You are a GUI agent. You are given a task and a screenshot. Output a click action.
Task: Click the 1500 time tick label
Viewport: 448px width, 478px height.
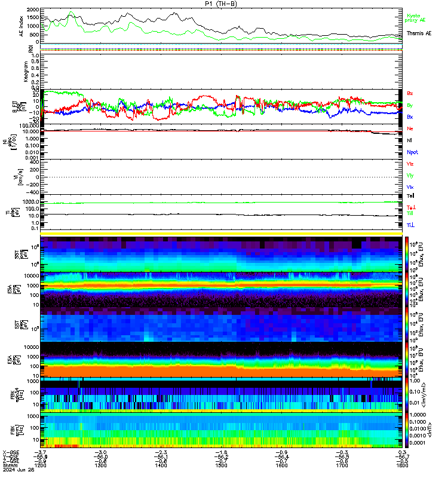tap(221, 465)
